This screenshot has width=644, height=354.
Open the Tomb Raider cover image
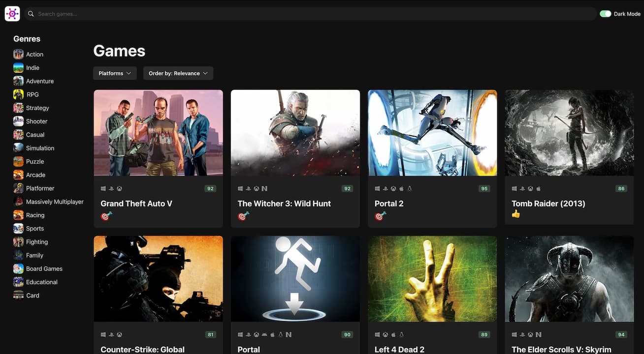[569, 133]
